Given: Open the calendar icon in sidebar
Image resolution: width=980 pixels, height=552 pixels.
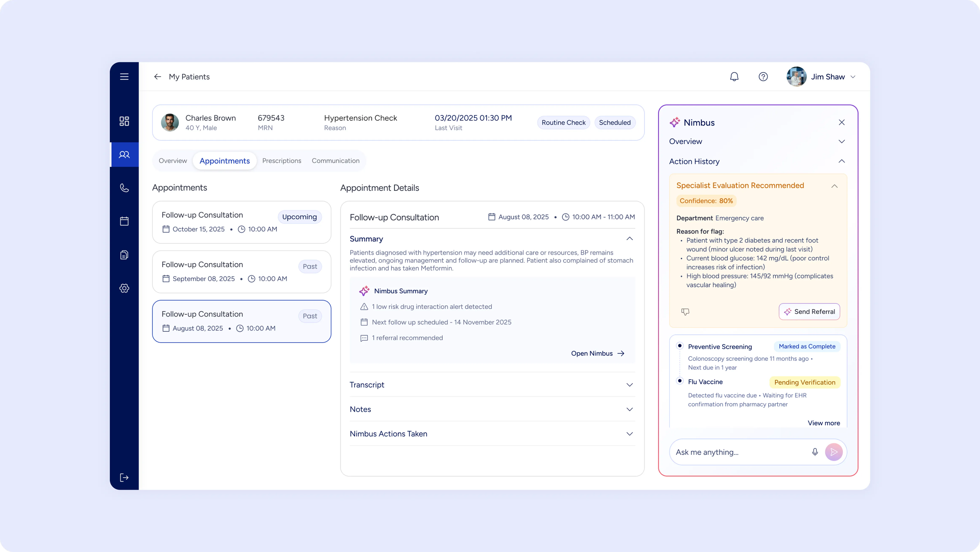Looking at the screenshot, I should tap(124, 221).
